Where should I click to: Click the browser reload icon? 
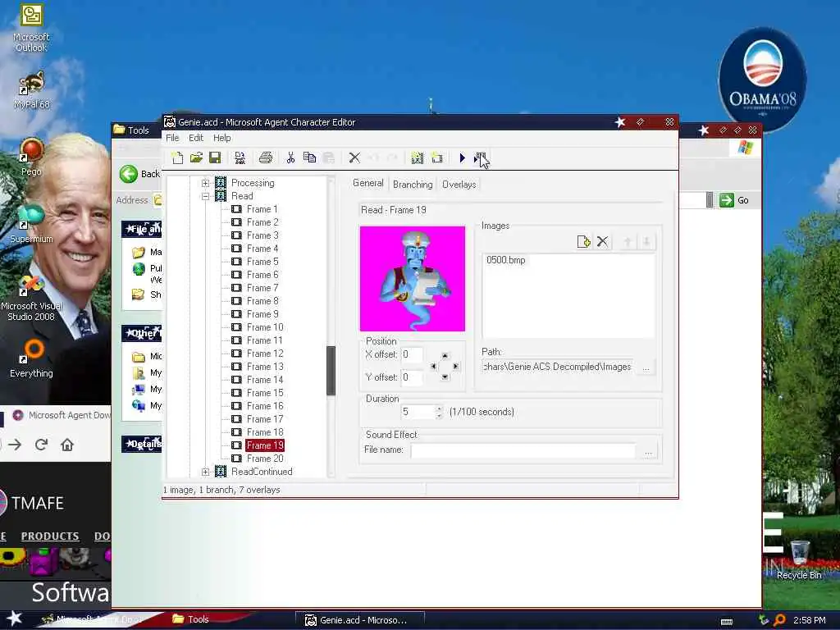(41, 445)
